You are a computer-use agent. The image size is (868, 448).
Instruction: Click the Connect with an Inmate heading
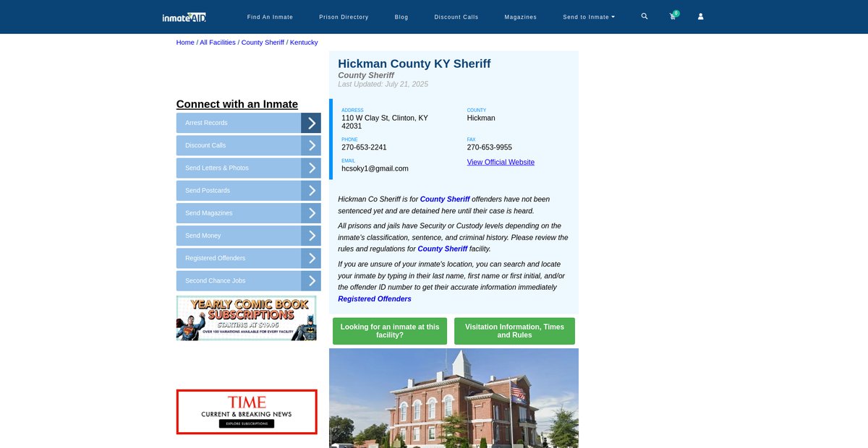pos(237,104)
